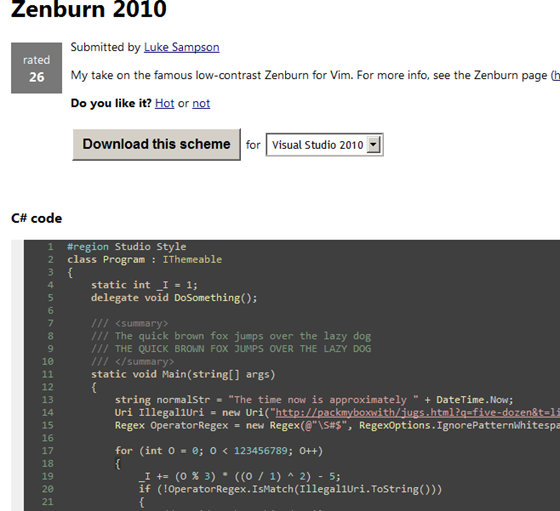The height and width of the screenshot is (511, 560).
Task: Click the Main method declaration on line 11
Action: coord(183,374)
